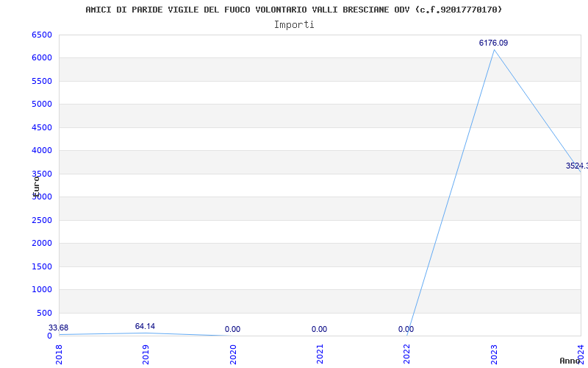Click the 2022 x-axis label
This screenshot has height=368, width=588.
click(407, 354)
